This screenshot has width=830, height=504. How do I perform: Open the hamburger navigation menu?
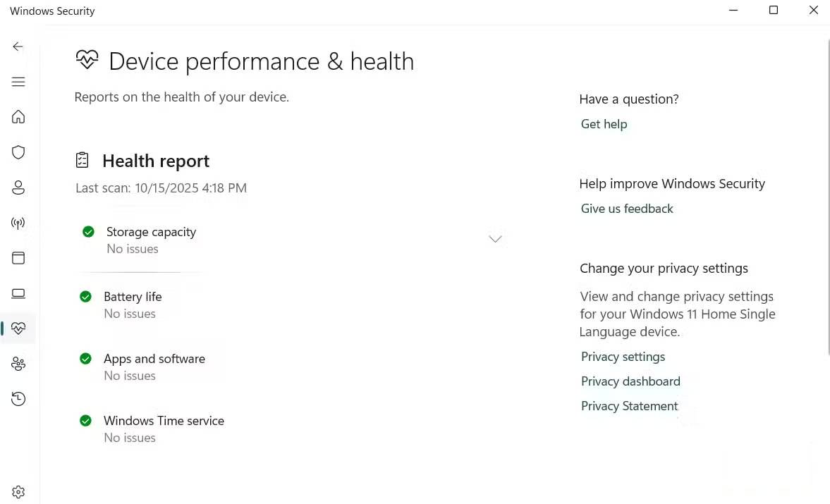pyautogui.click(x=18, y=82)
